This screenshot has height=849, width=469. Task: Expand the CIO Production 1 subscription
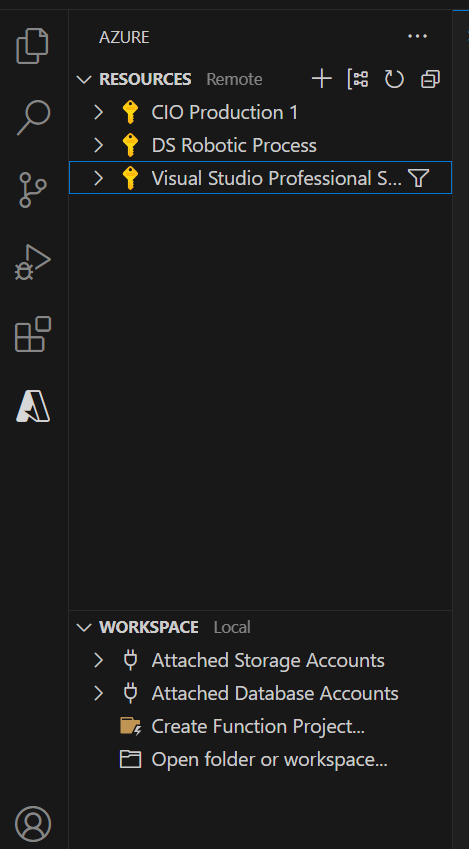(x=98, y=112)
